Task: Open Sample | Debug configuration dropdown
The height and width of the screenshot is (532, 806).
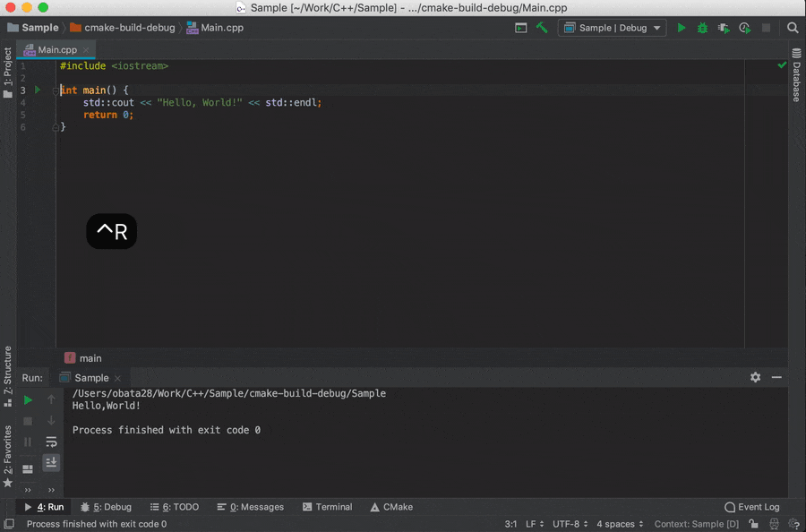Action: [x=612, y=28]
